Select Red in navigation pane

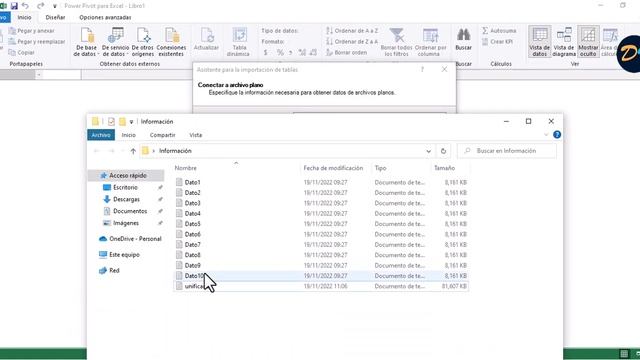[x=114, y=271]
